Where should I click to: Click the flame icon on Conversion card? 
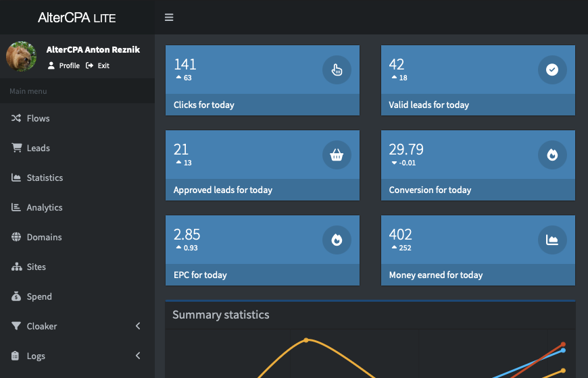(x=552, y=155)
